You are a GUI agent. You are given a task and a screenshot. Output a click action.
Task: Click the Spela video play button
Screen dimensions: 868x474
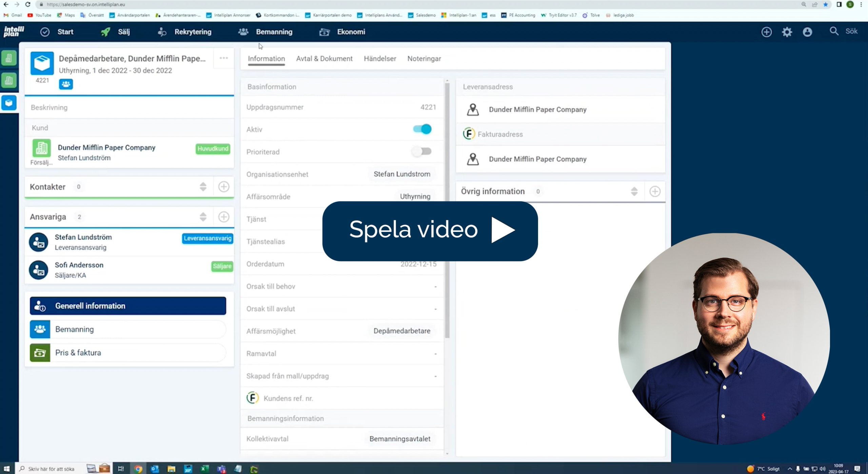(x=430, y=231)
